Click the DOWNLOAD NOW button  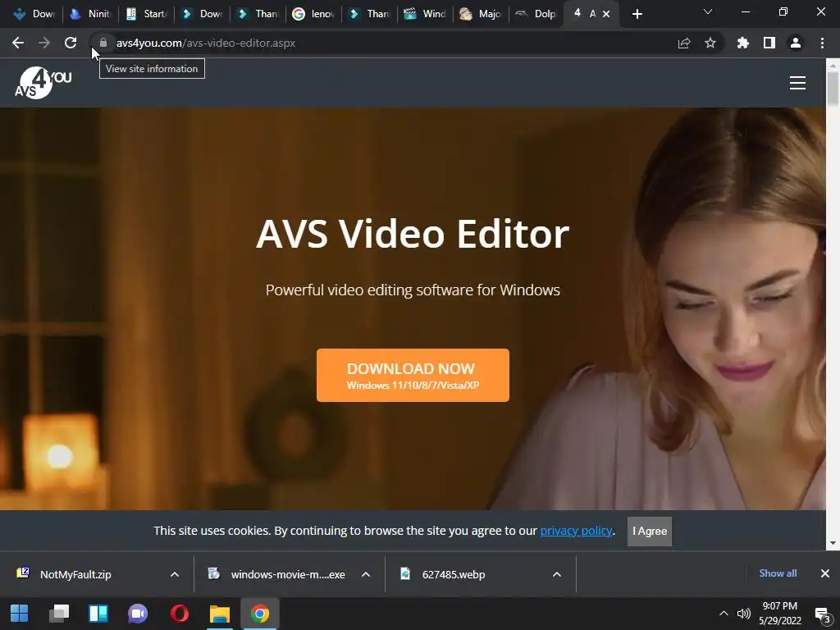tap(413, 375)
